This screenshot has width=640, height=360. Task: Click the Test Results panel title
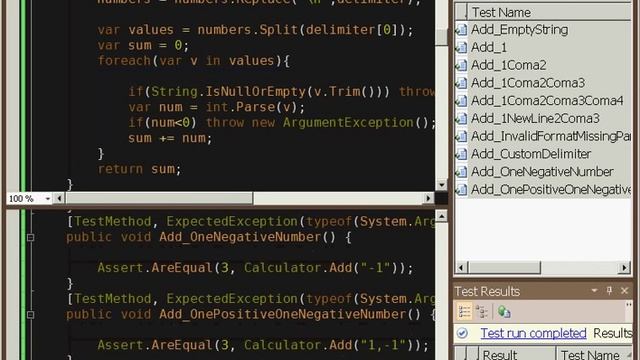coord(487,291)
